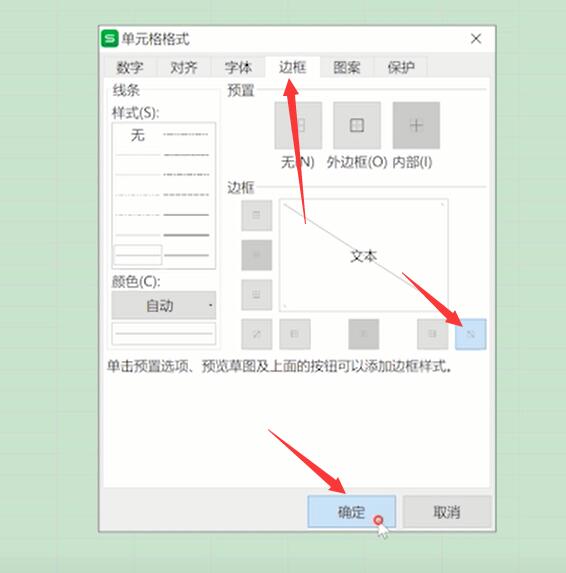Image resolution: width=566 pixels, height=573 pixels.
Task: Click the 单元格格式 dialog title
Action: coord(156,39)
